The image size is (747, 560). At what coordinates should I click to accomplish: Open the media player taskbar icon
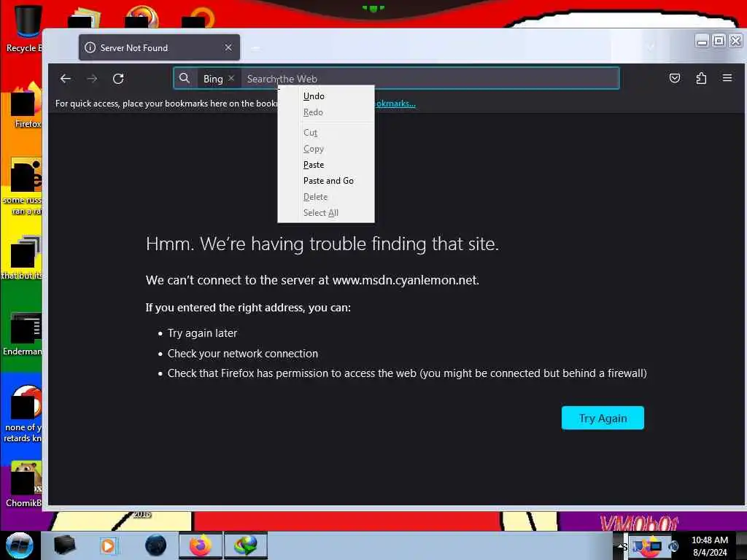click(x=108, y=545)
